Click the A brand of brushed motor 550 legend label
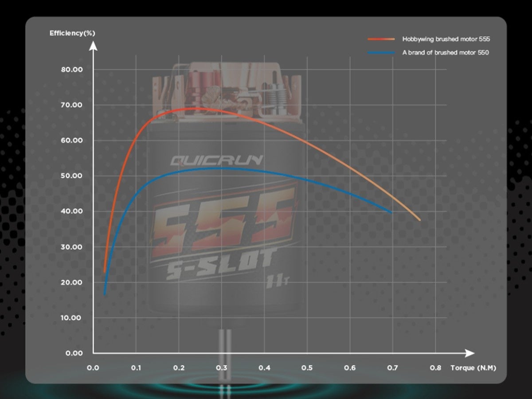 click(446, 53)
